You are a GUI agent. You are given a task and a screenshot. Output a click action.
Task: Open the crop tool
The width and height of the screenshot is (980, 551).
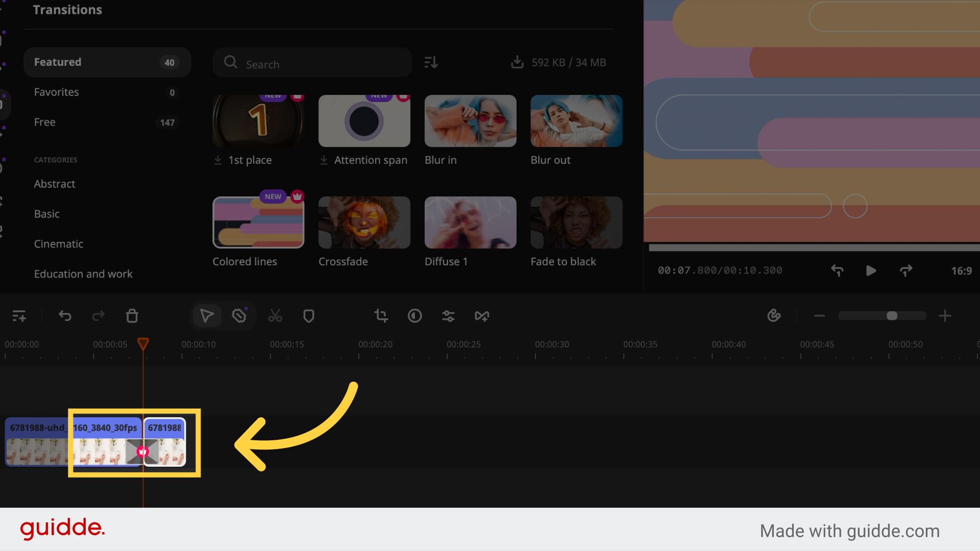pyautogui.click(x=381, y=316)
